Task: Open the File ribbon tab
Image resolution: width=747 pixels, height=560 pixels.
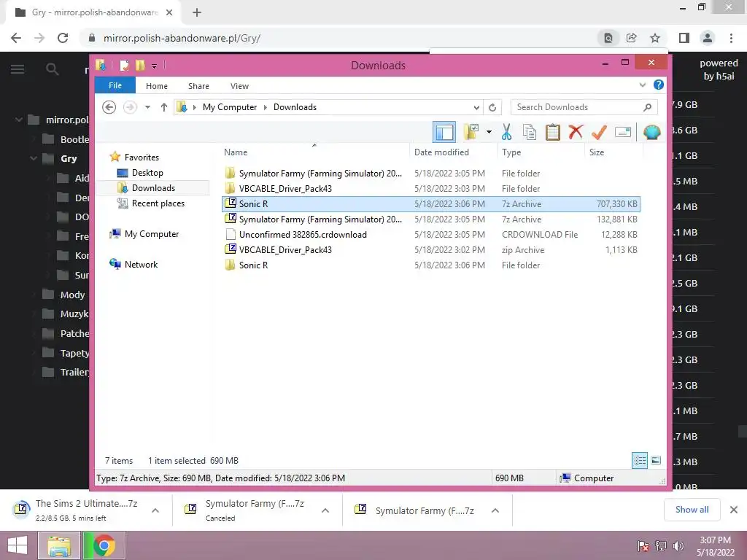Action: (x=115, y=85)
